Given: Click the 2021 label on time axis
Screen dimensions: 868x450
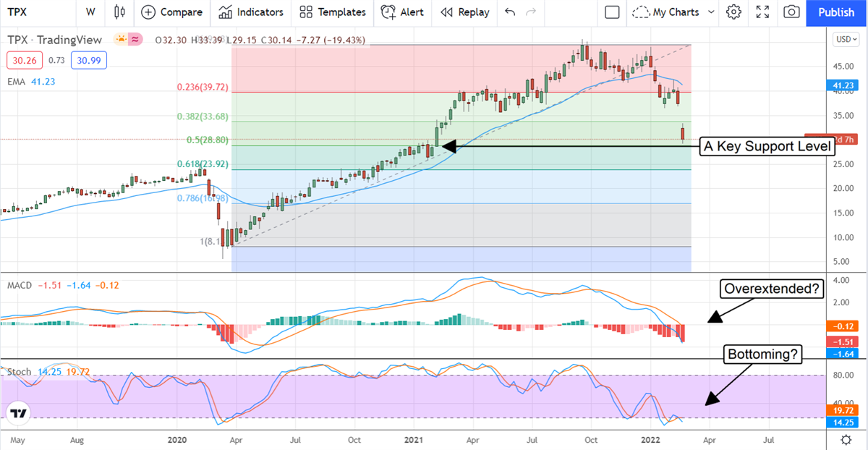Looking at the screenshot, I should click(x=412, y=439).
